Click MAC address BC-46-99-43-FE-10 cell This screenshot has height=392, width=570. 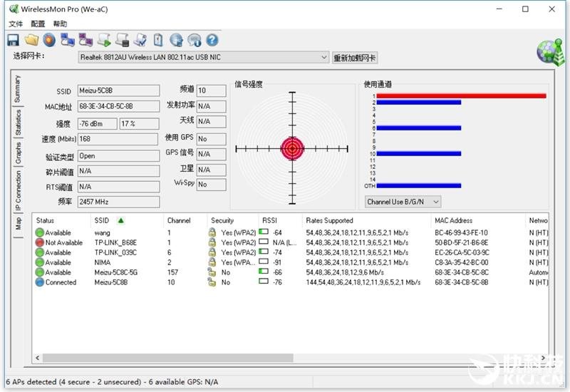(x=461, y=233)
